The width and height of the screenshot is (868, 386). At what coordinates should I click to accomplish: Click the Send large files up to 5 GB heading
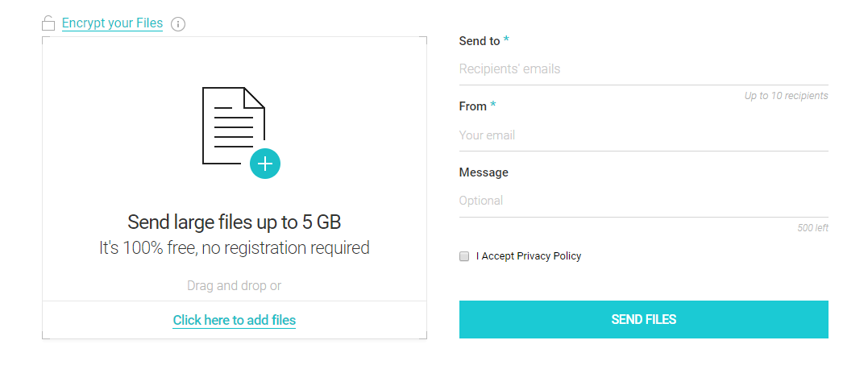(x=235, y=222)
